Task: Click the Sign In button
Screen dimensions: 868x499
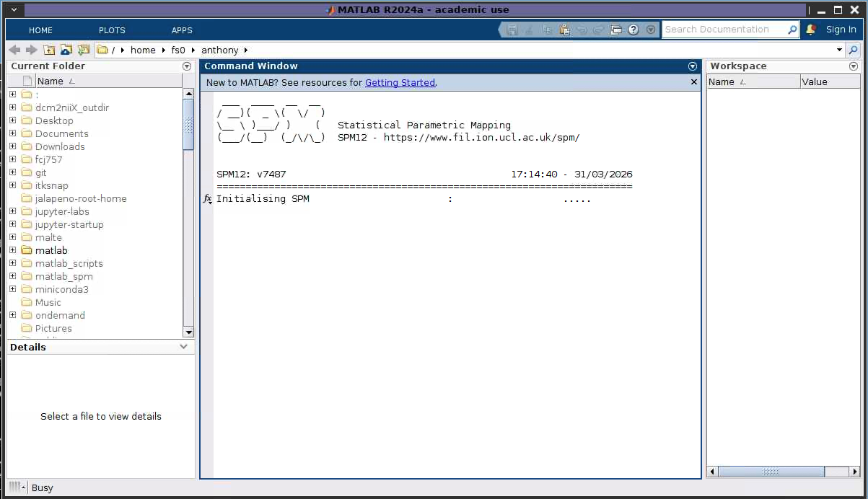Action: click(841, 30)
